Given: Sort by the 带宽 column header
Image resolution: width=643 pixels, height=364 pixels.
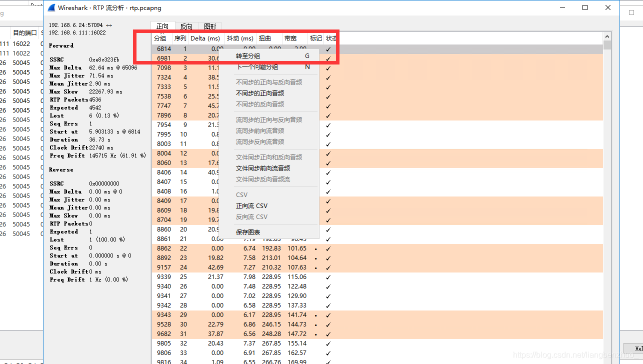Looking at the screenshot, I should 295,38.
